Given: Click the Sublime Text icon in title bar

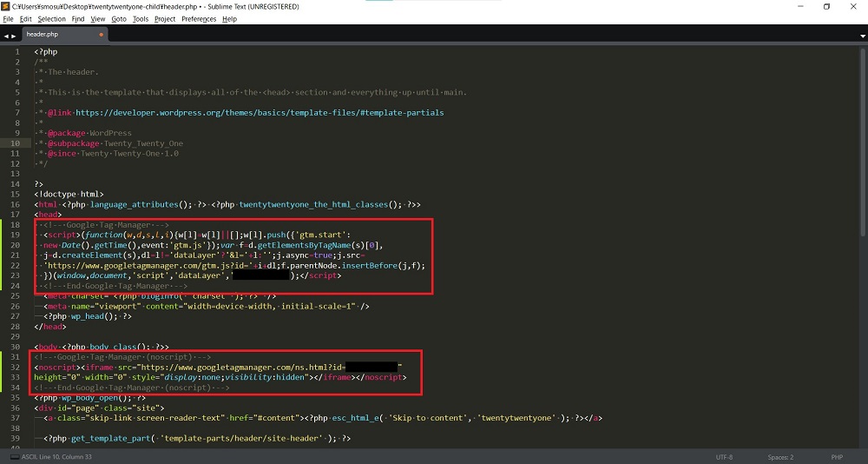Looking at the screenshot, I should click(6, 6).
